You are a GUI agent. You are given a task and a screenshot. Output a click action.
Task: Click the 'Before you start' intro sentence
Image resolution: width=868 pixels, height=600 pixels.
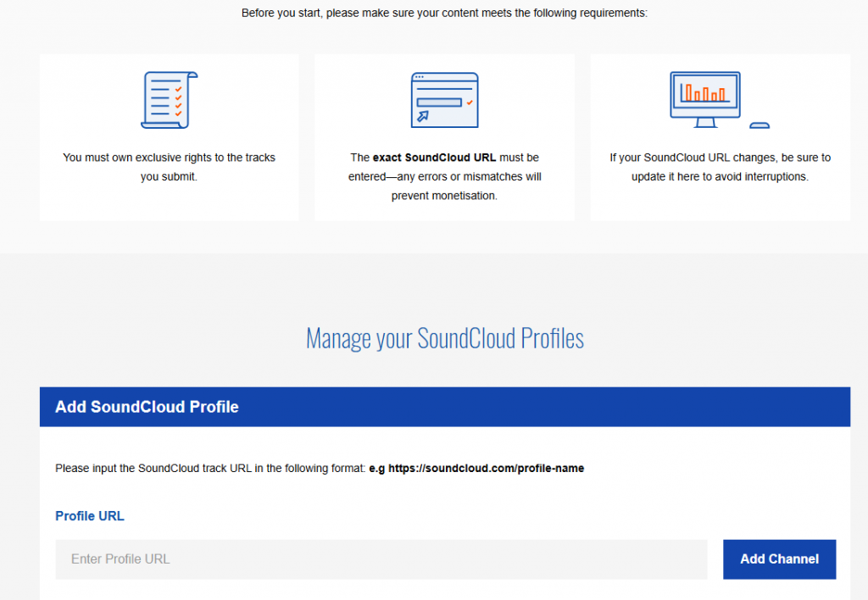click(x=444, y=13)
